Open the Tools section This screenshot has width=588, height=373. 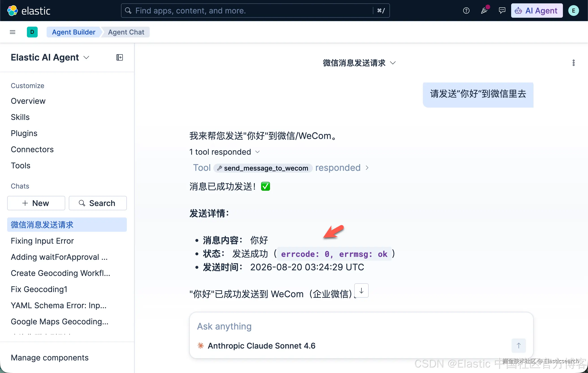pos(21,165)
